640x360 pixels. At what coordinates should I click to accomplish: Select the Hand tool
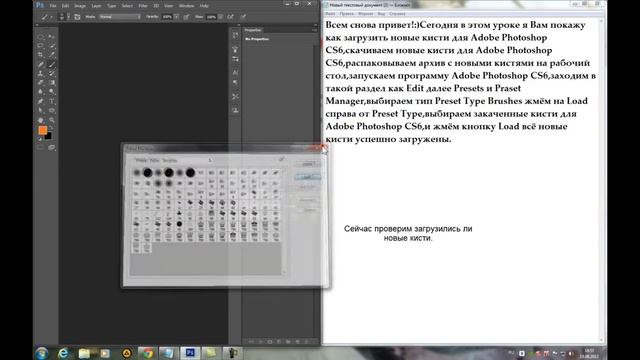(x=40, y=120)
